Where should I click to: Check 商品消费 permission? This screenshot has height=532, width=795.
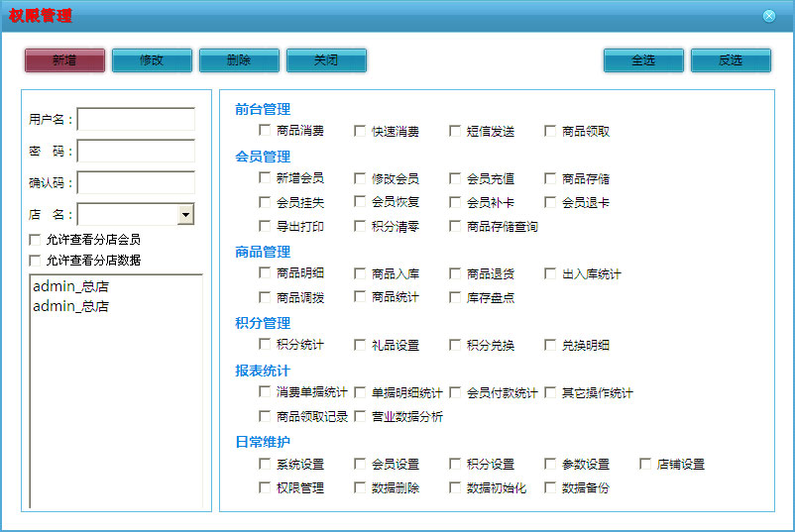[x=264, y=130]
